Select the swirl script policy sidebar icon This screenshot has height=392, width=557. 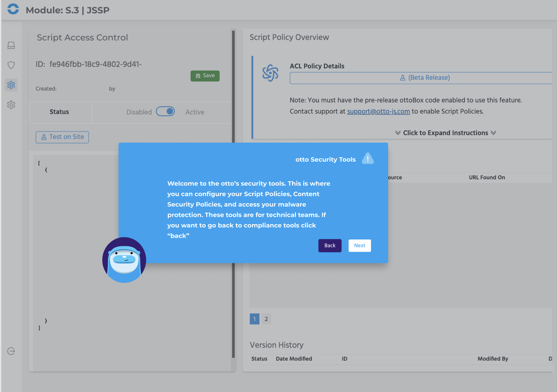tap(11, 85)
